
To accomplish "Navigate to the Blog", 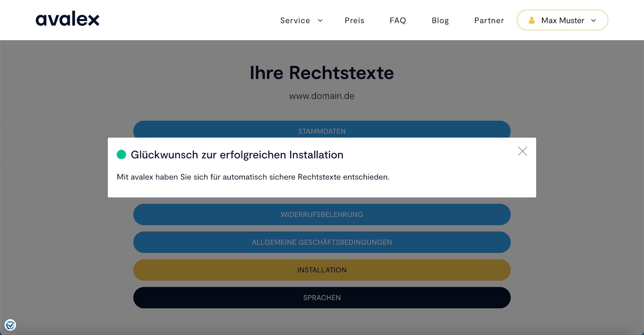I will [440, 20].
